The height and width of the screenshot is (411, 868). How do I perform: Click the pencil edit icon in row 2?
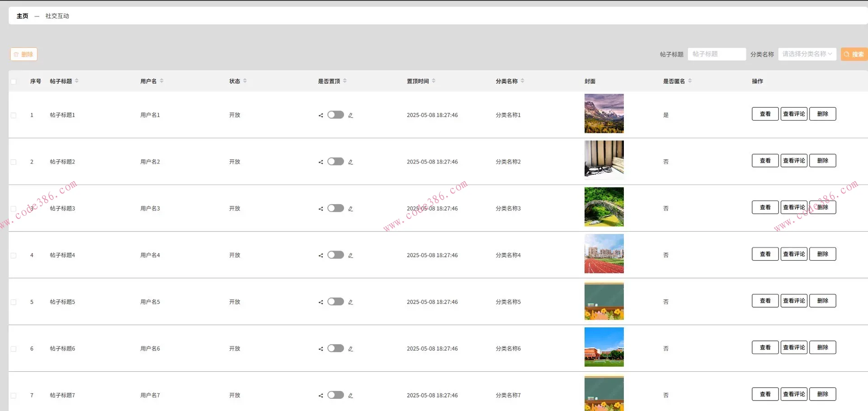(350, 162)
